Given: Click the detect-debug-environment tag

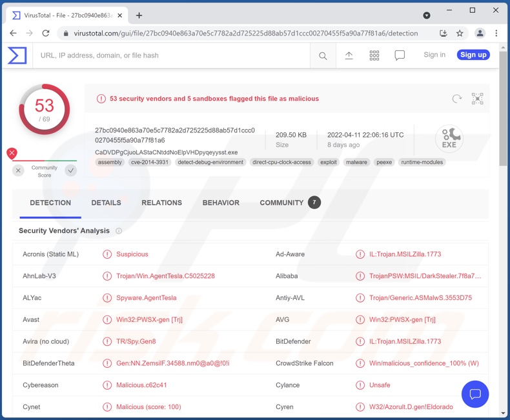Looking at the screenshot, I should pos(210,162).
